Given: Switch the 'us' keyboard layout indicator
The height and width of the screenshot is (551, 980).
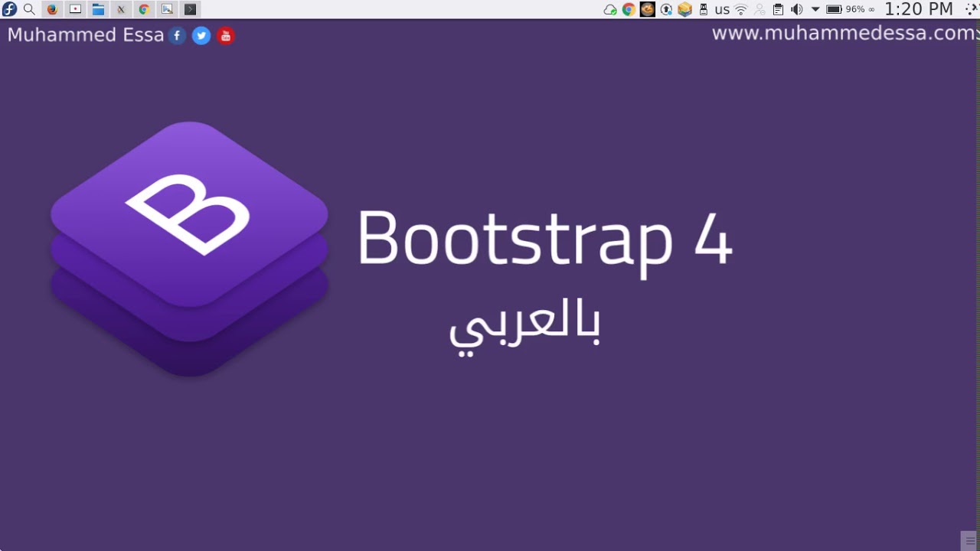Looking at the screenshot, I should 722,10.
